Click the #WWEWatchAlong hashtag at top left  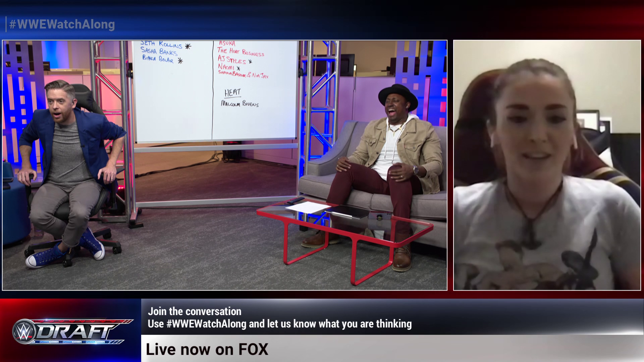click(62, 24)
